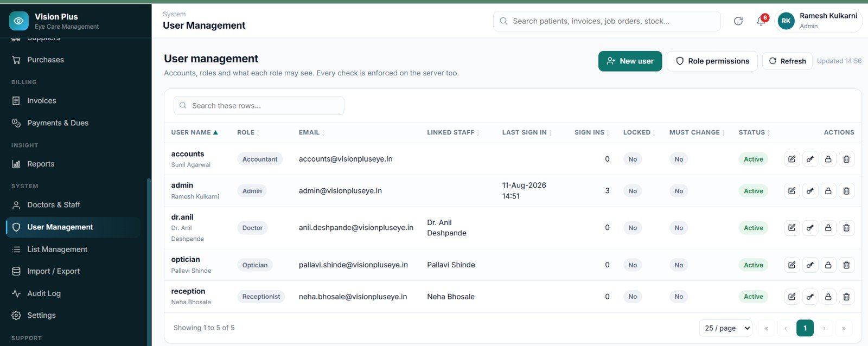This screenshot has width=868, height=346.
Task: Click the Refresh button
Action: point(787,61)
